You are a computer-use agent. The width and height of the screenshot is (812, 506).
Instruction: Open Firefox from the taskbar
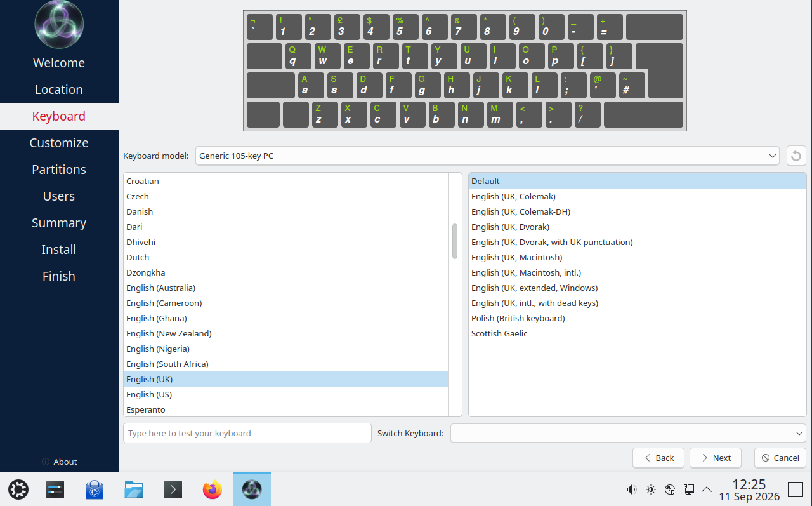(x=213, y=489)
